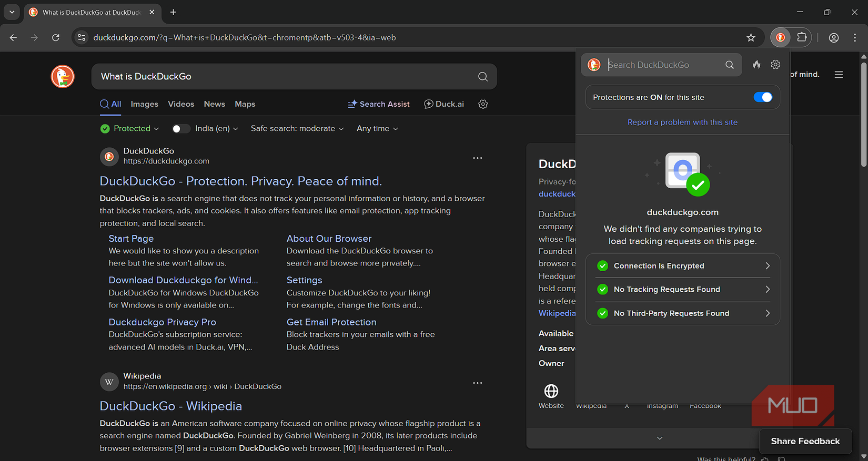The width and height of the screenshot is (868, 461).
Task: Open Search Assist
Action: [379, 104]
